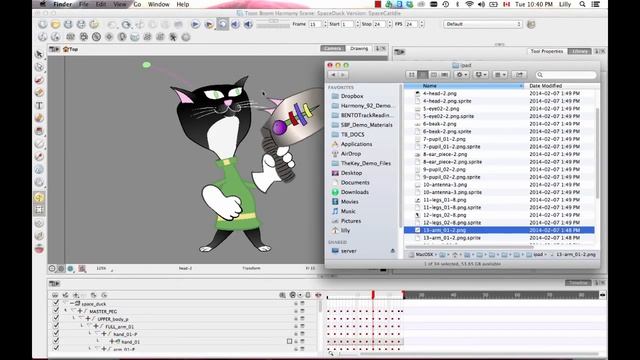This screenshot has height=360, width=640.
Task: Click the workspace manager icon beside Default
Action: [531, 24]
